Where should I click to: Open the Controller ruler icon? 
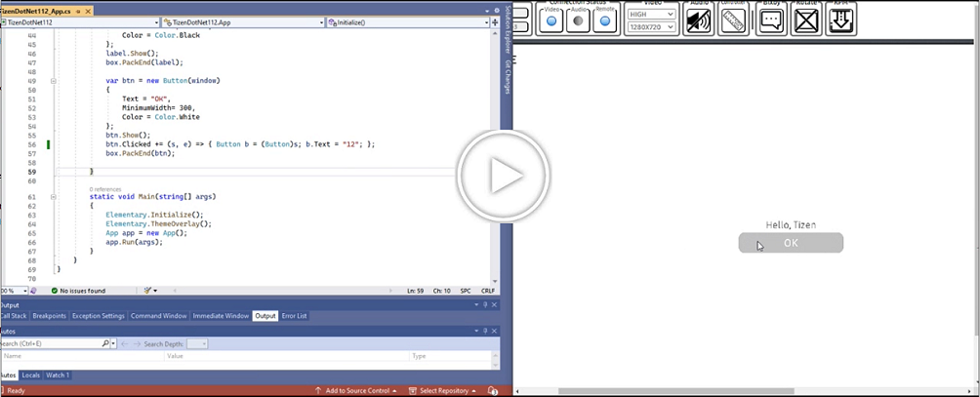(x=733, y=20)
